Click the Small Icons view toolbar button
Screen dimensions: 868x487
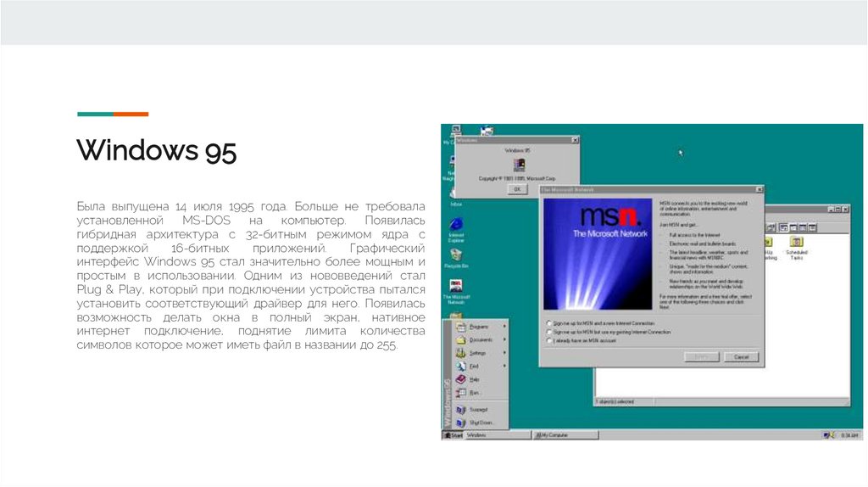coord(793,227)
